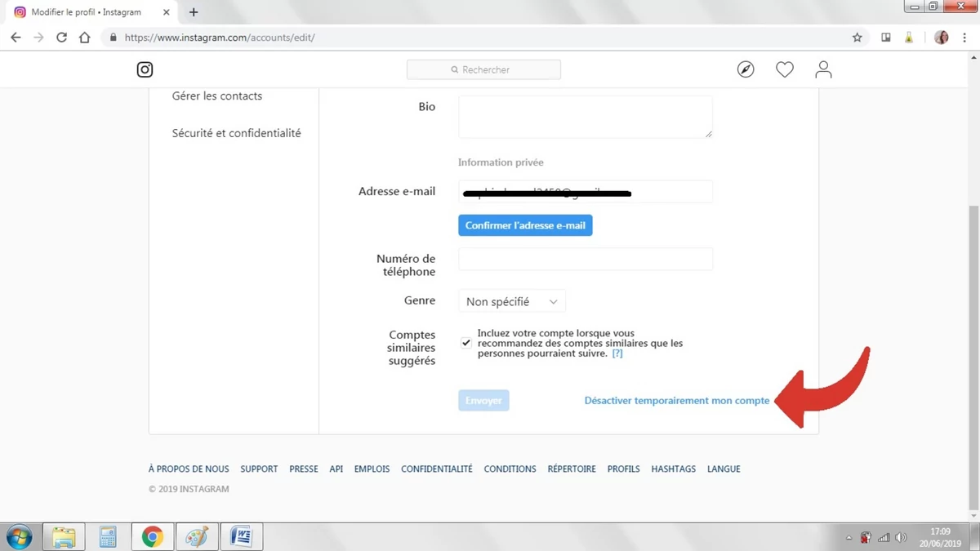
Task: Open the PROFILS footer link
Action: pos(623,469)
